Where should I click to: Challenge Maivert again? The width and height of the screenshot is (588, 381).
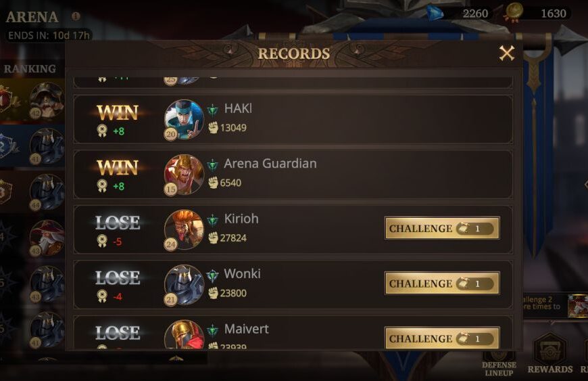coord(442,338)
